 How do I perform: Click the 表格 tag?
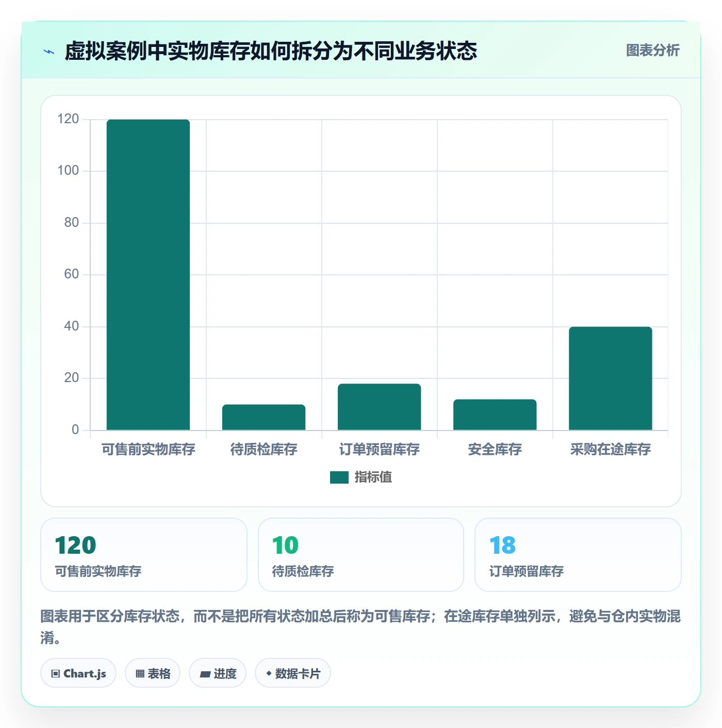click(x=153, y=673)
